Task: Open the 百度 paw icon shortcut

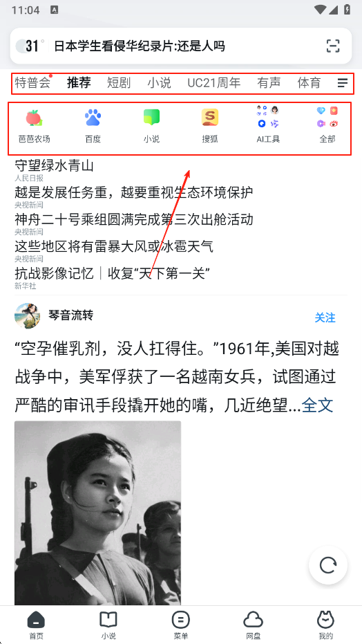Action: pyautogui.click(x=93, y=118)
